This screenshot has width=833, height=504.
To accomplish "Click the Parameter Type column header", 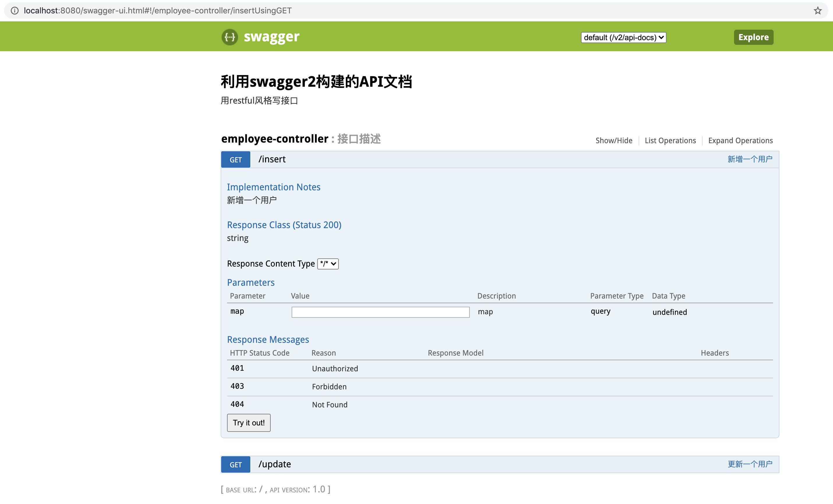I will point(617,296).
